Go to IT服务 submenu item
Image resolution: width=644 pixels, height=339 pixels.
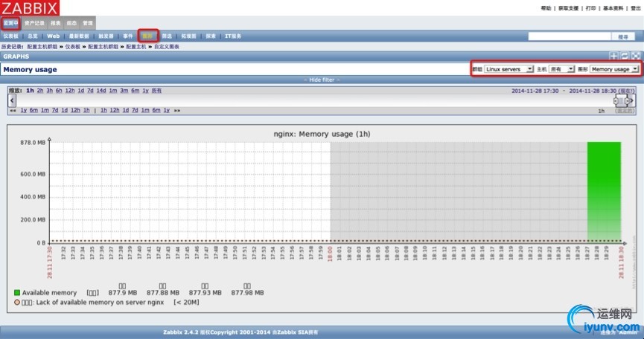point(233,36)
